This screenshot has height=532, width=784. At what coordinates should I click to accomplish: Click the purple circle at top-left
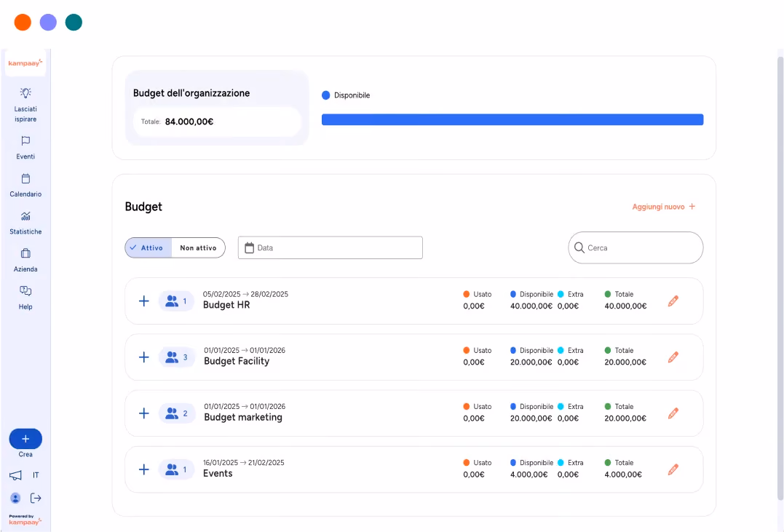pyautogui.click(x=48, y=22)
